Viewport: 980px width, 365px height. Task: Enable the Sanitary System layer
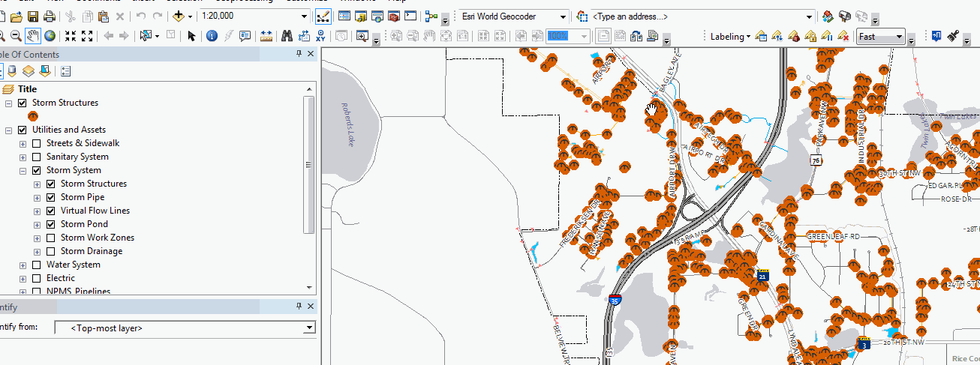click(37, 157)
